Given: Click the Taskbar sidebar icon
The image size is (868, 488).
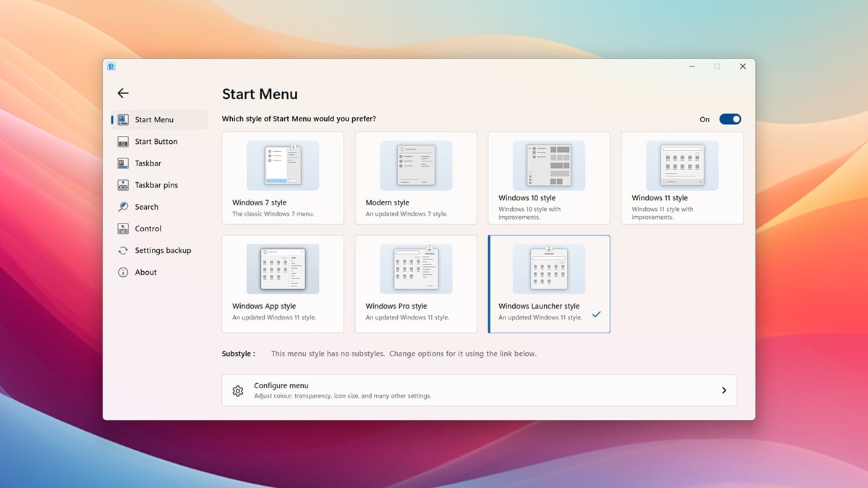Looking at the screenshot, I should click(x=122, y=163).
